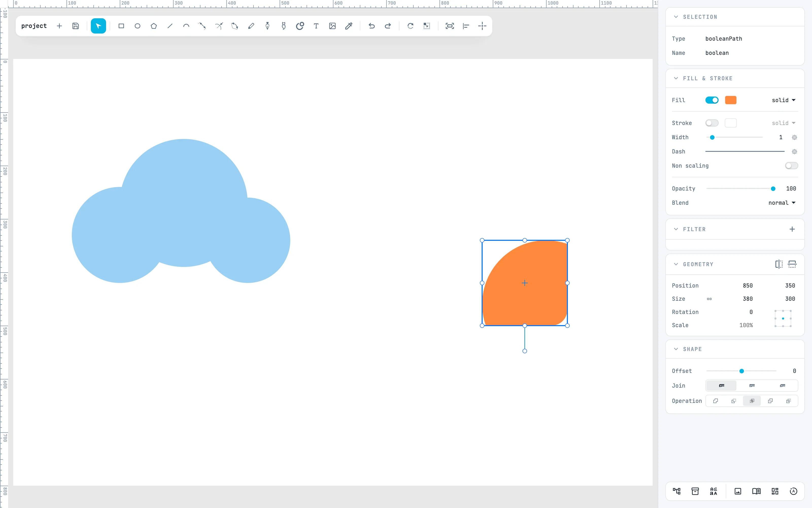The width and height of the screenshot is (812, 508).
Task: Click the undo arrow
Action: (x=371, y=26)
